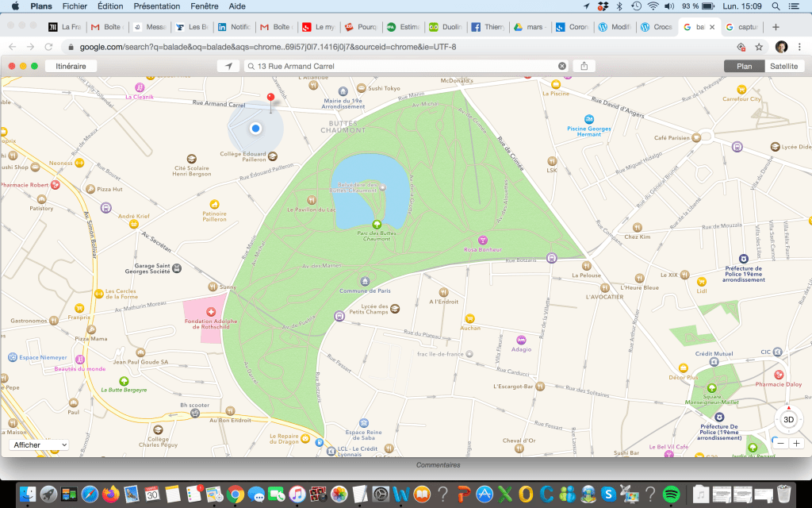Zoom out with the minus button

(781, 444)
